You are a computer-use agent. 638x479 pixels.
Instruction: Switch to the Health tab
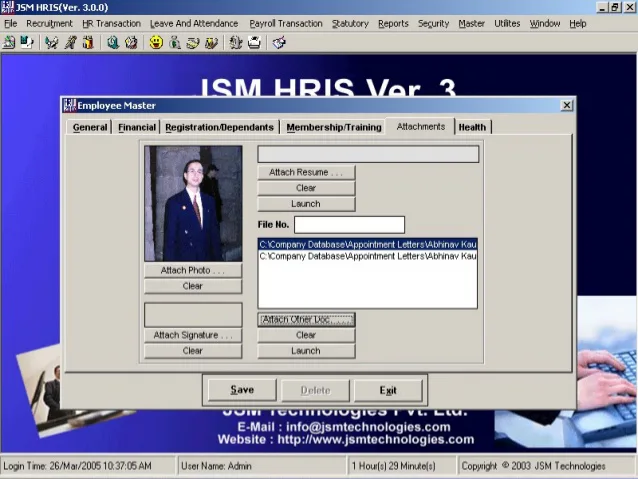coord(472,127)
